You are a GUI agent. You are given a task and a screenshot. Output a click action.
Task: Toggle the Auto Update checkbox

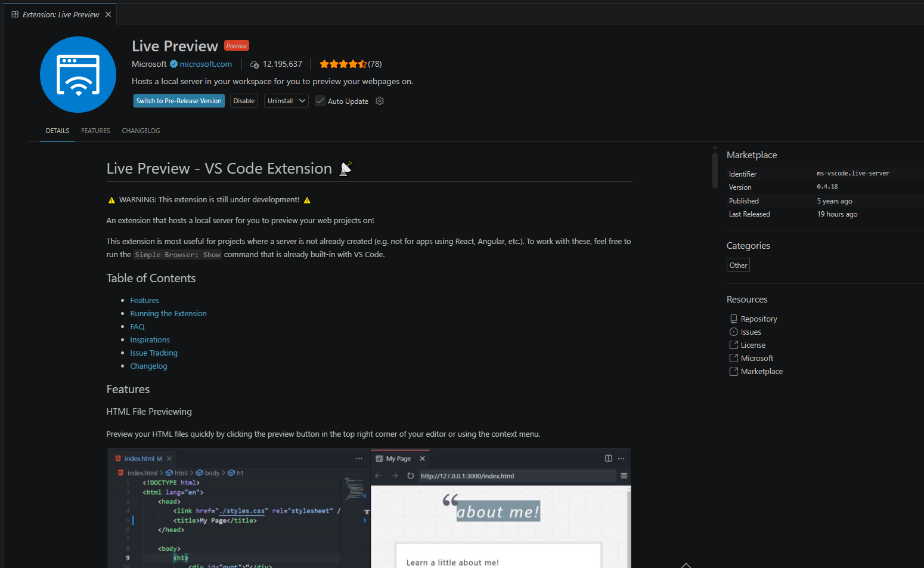pos(320,101)
